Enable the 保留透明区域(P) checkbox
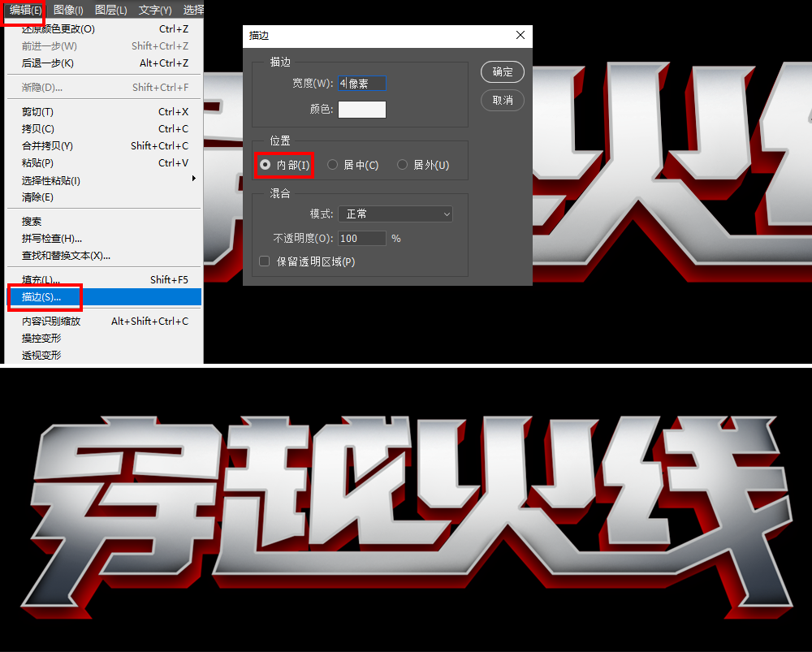This screenshot has height=652, width=812. pos(265,261)
